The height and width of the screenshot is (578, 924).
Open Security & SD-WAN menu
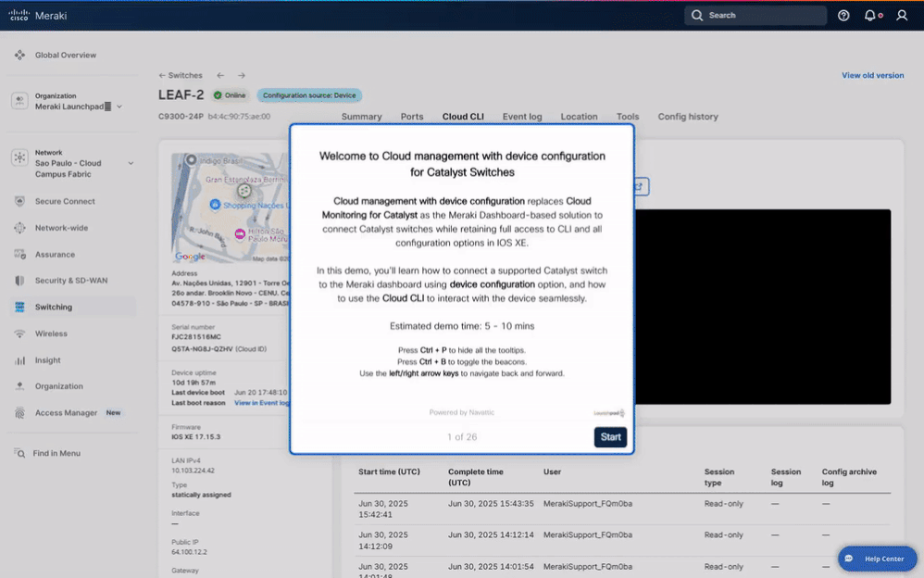70,281
